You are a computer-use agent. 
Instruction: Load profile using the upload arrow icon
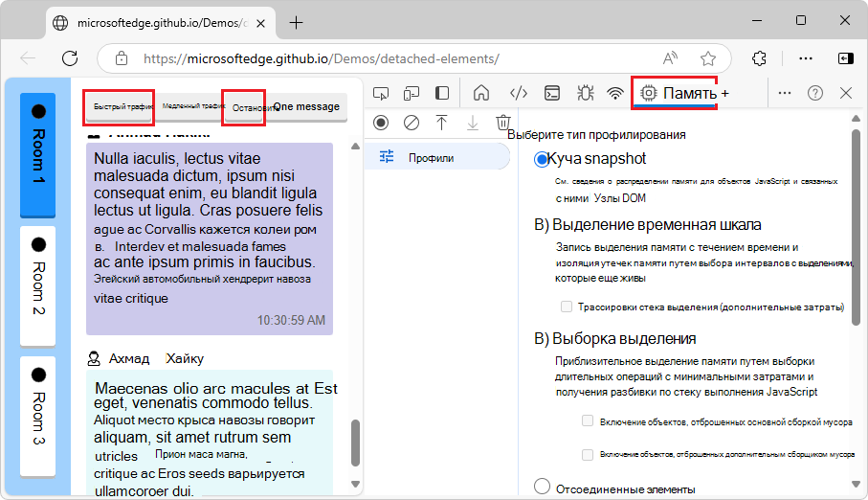[x=442, y=123]
